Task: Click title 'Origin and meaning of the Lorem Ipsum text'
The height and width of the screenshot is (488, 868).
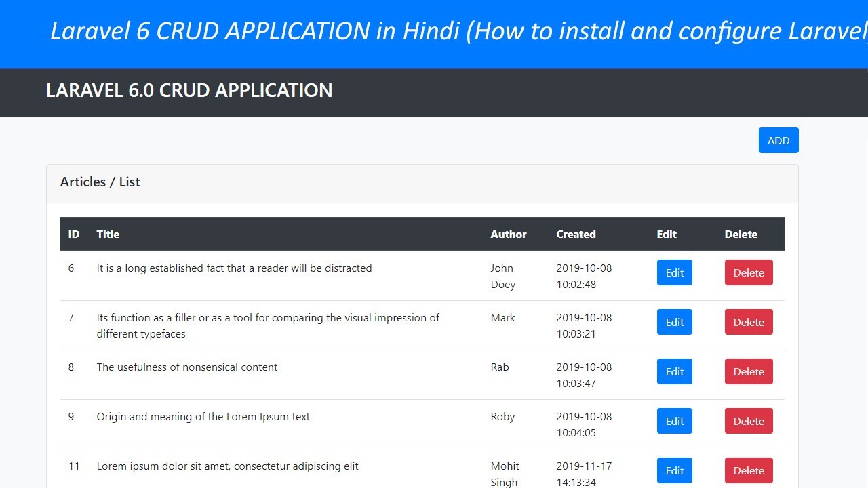Action: (x=203, y=417)
